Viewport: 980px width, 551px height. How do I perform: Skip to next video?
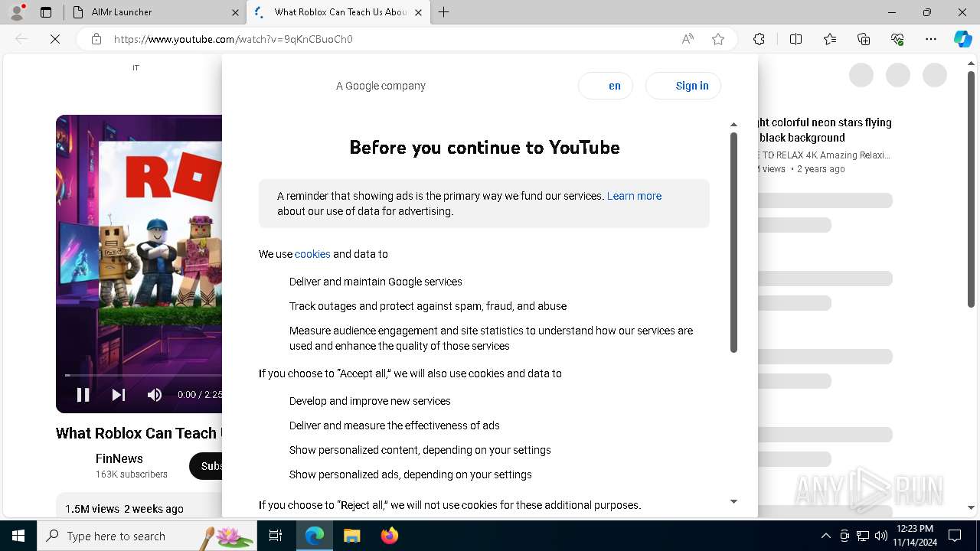click(x=119, y=395)
